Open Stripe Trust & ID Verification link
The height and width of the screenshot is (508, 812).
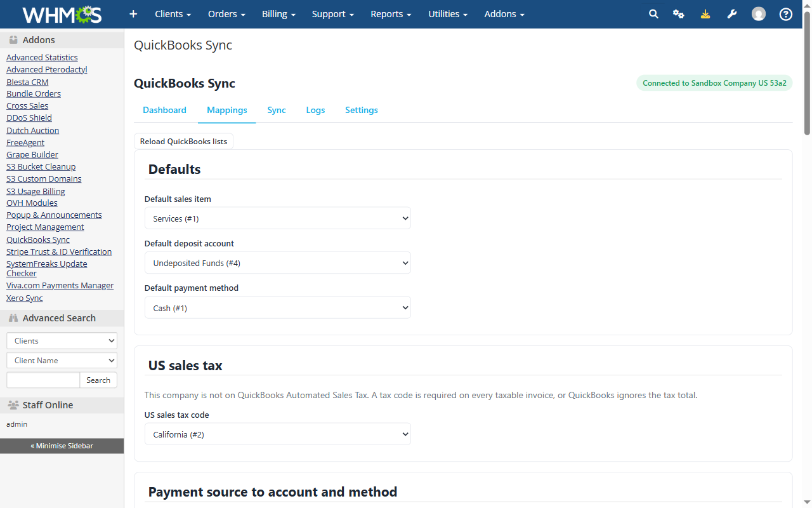tap(59, 251)
